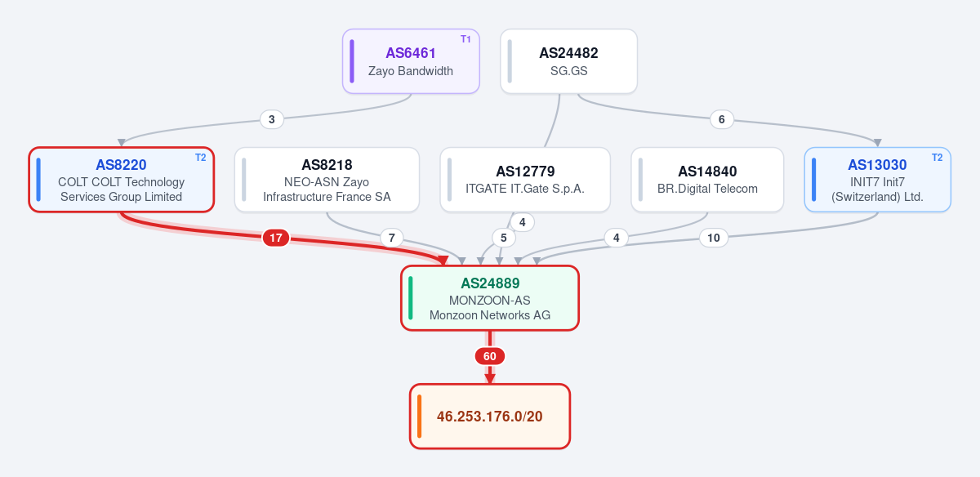Click the T1 tier badge on AS6461

(465, 39)
